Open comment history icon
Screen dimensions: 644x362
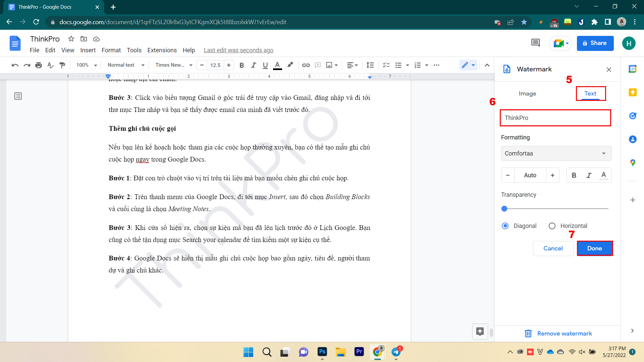536,43
